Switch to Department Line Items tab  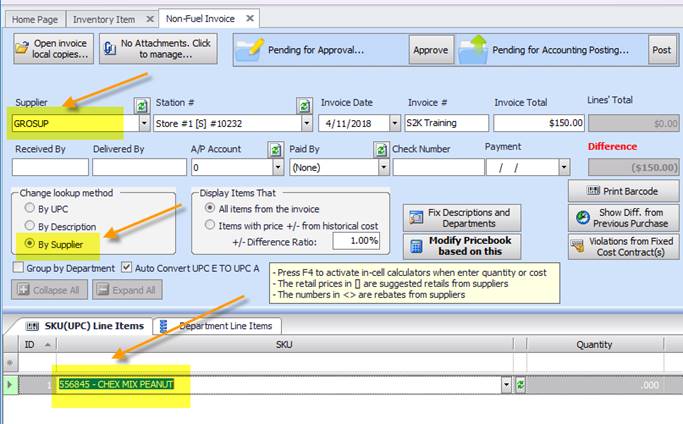coord(218,326)
